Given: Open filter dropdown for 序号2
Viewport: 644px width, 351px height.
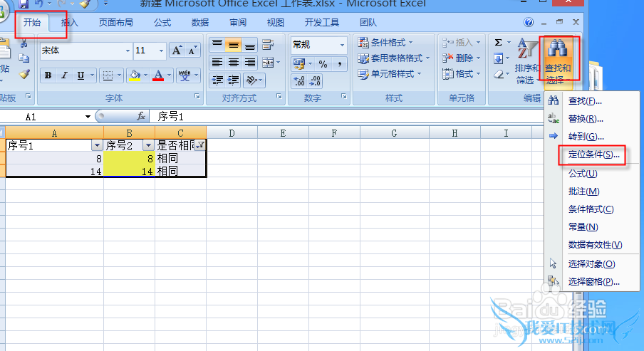Looking at the screenshot, I should pos(148,145).
